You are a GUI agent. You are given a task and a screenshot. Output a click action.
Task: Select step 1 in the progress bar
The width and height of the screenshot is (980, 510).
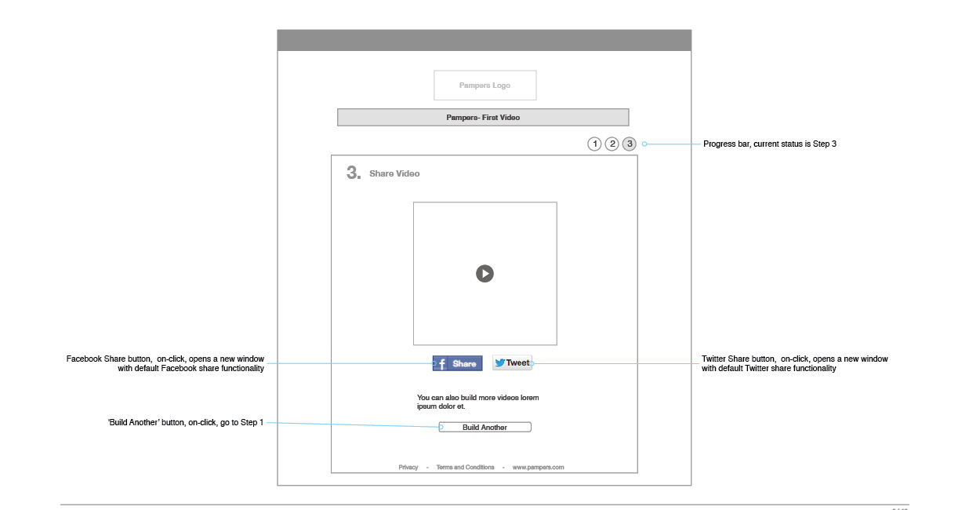point(595,144)
